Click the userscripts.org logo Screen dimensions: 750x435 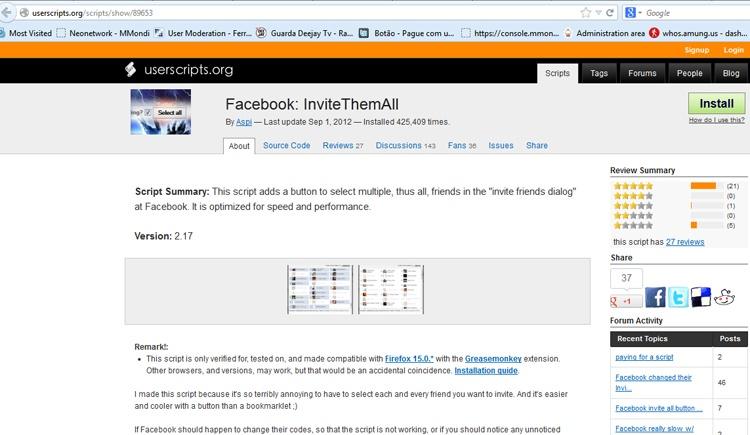click(x=179, y=70)
